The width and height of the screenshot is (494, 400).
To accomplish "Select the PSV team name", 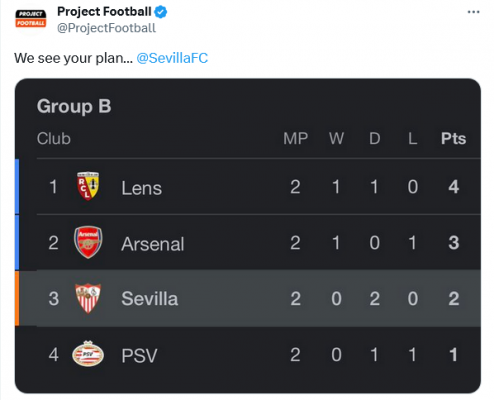I will point(139,355).
